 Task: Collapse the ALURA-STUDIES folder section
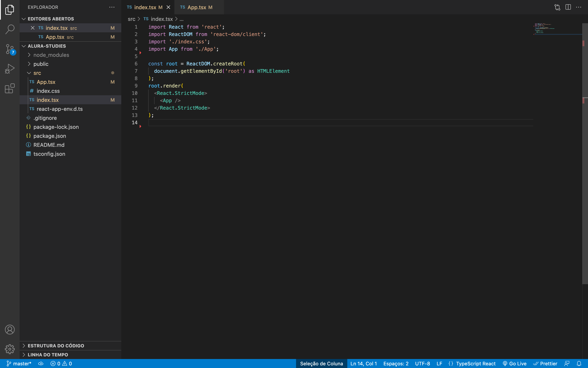70,46
